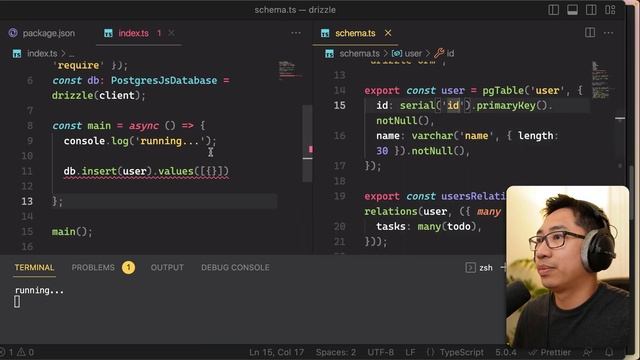This screenshot has height=360, width=640.
Task: Click the main(); call on line 15
Action: tap(72, 232)
